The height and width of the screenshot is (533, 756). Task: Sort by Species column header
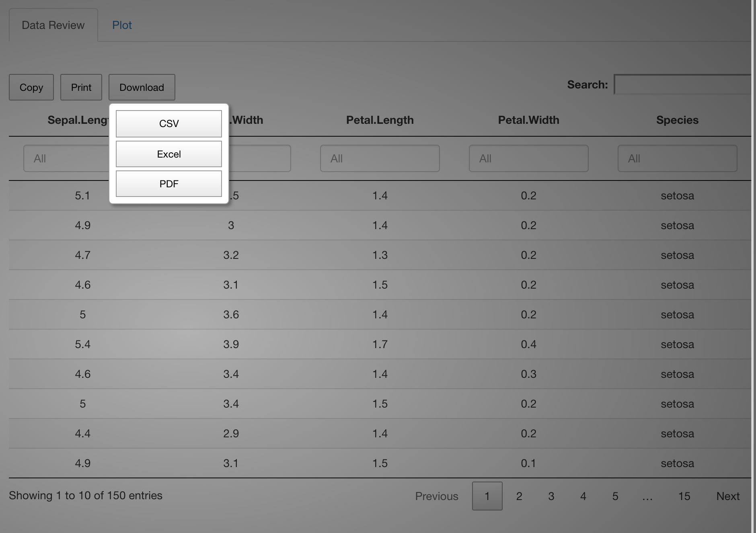point(677,120)
